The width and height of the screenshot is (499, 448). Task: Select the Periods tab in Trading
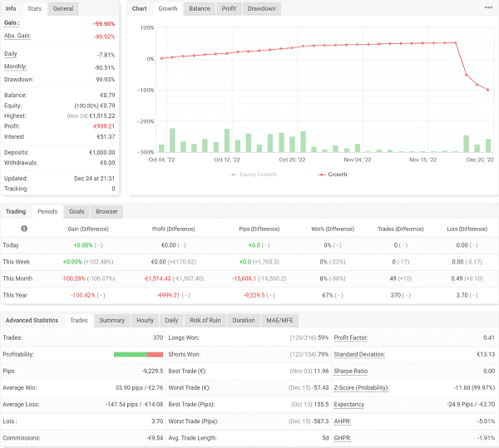[x=47, y=211]
